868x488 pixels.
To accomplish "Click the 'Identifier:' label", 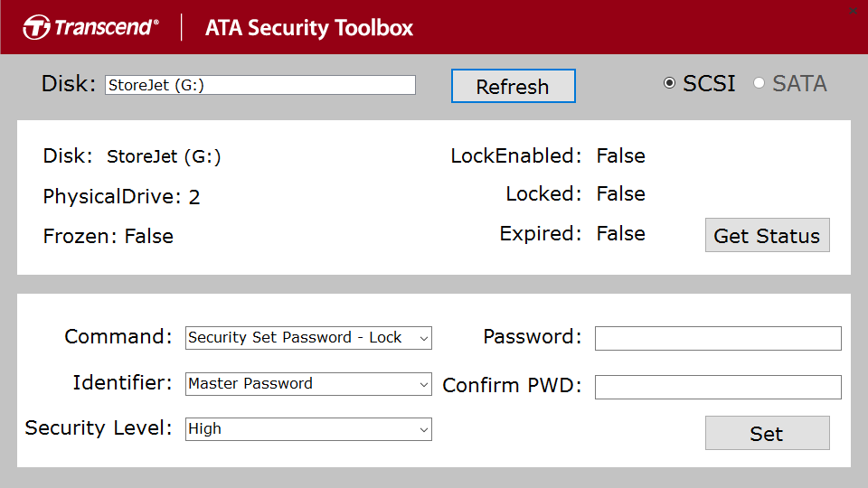I will click(x=122, y=382).
